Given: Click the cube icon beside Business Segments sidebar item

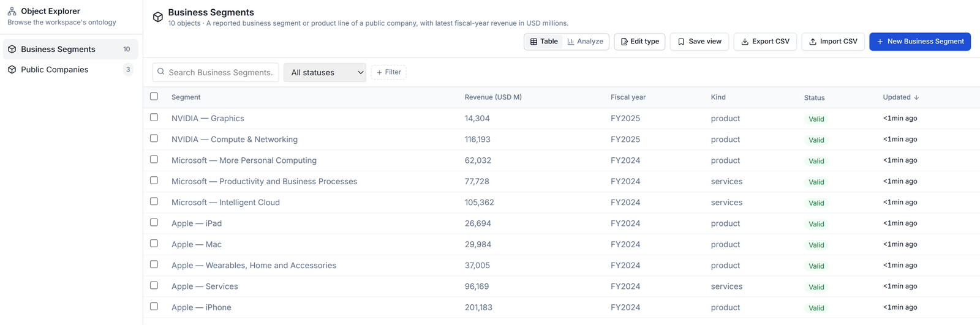Looking at the screenshot, I should tap(12, 49).
